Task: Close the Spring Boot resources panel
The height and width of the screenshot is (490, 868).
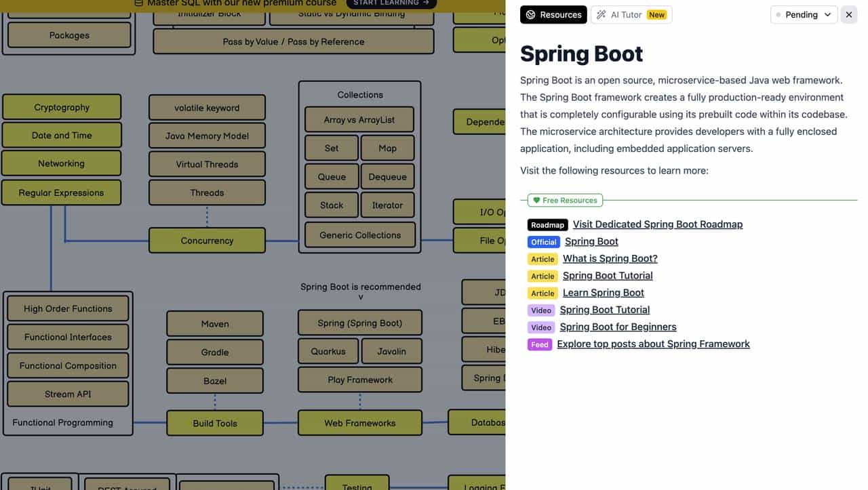Action: coord(848,15)
